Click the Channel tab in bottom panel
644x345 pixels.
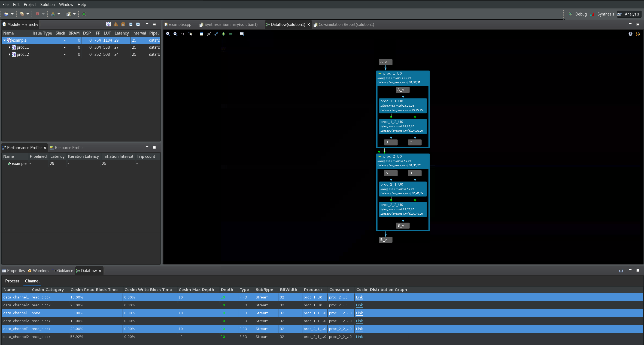32,281
